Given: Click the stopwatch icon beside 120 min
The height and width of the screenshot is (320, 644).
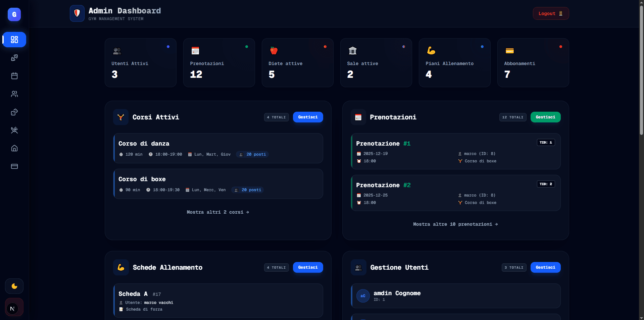Looking at the screenshot, I should (121, 154).
